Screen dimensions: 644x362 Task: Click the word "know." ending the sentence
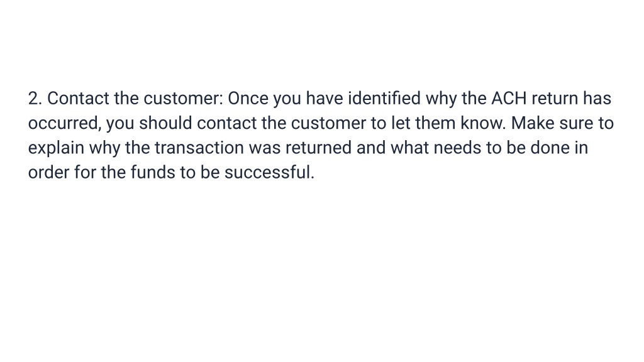tap(483, 123)
